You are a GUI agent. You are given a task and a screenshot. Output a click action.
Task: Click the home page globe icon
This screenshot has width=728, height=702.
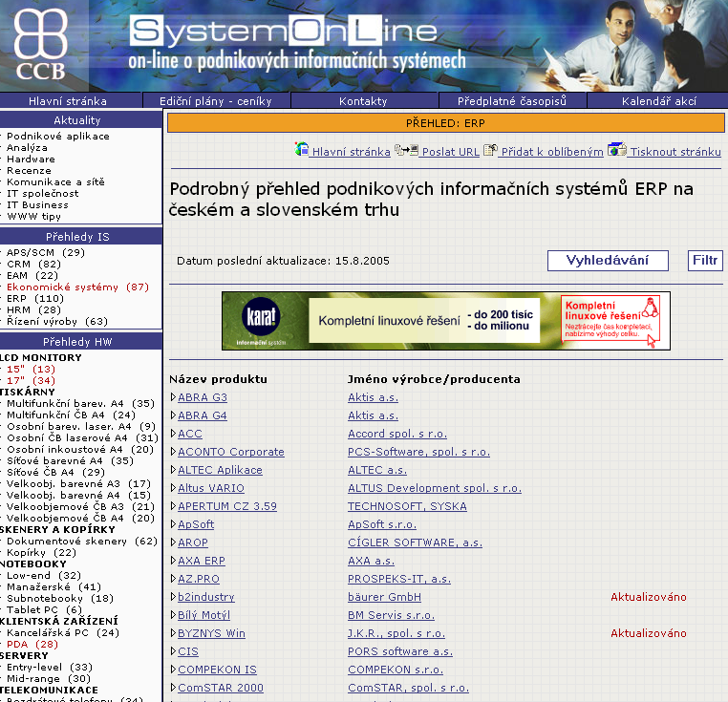point(302,149)
